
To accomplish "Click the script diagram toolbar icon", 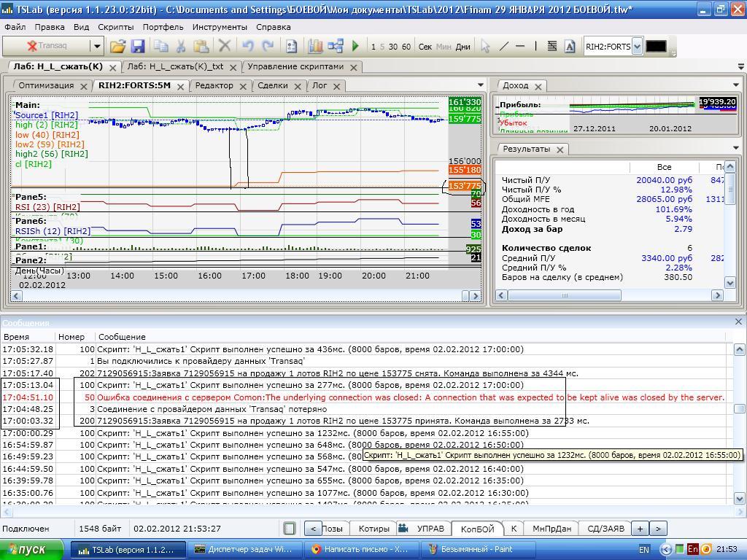I will coord(336,46).
